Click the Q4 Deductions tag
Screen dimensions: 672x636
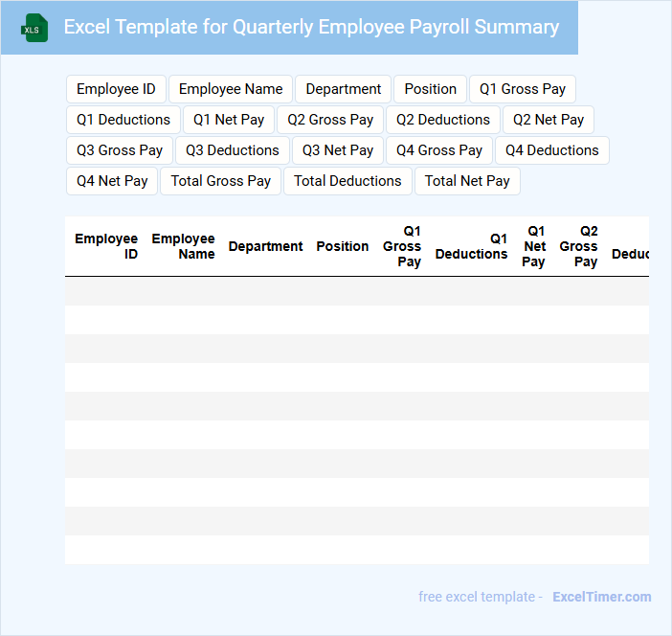tap(552, 150)
